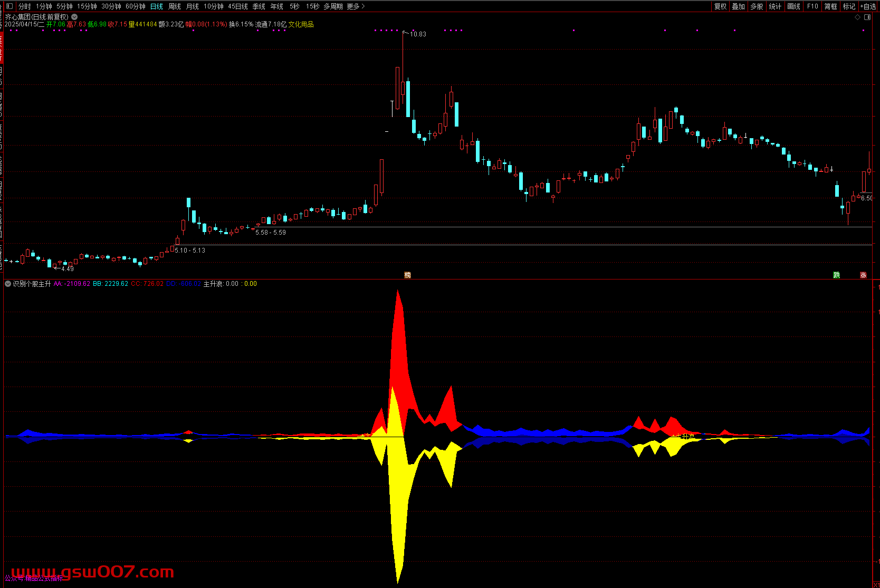The image size is (880, 588).
Task: Add stock with +自选 button
Action: tap(868, 6)
